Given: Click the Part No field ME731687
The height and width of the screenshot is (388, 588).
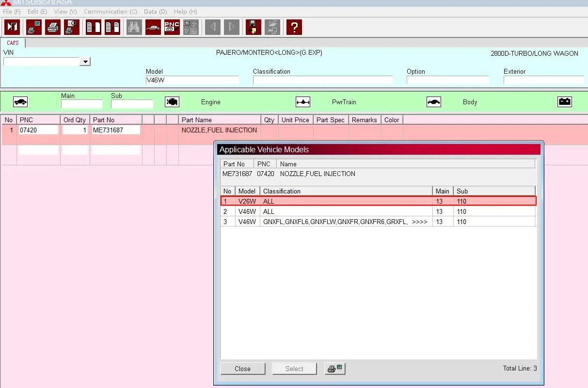Looking at the screenshot, I should [116, 130].
